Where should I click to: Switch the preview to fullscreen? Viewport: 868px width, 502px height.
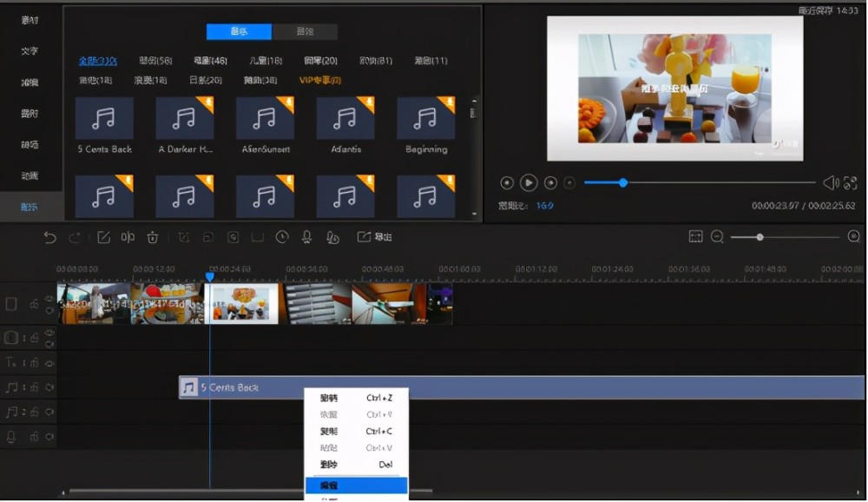point(851,182)
